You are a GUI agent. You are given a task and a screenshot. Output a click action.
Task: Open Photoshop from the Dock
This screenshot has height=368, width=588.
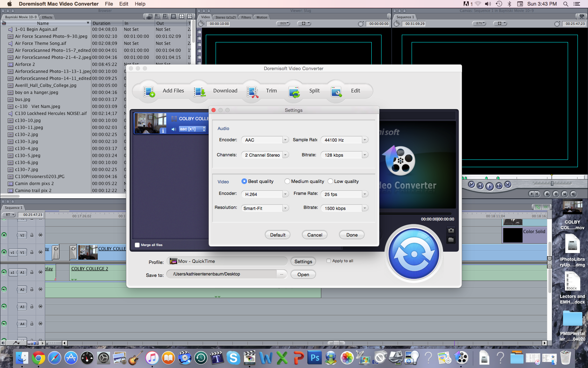pyautogui.click(x=315, y=358)
